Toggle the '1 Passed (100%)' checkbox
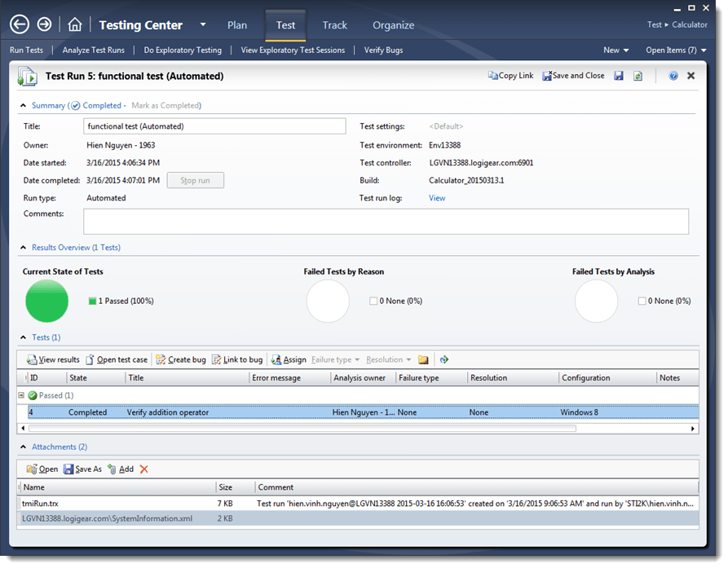Screen dimensions: 728x568 (x=92, y=301)
